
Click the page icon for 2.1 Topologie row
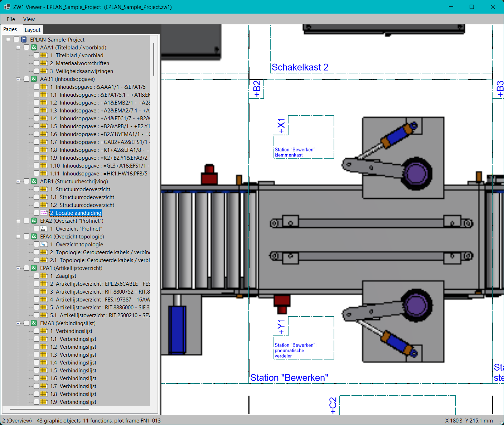tap(44, 260)
